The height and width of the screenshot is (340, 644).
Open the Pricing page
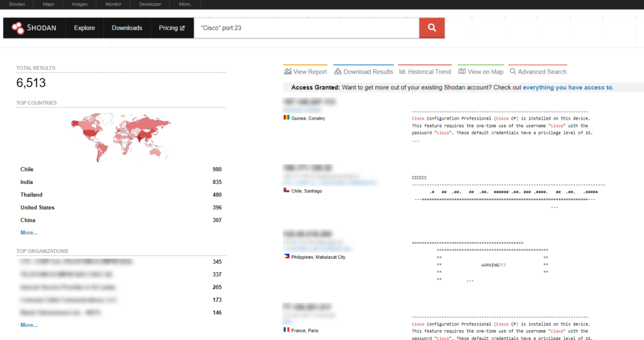[172, 28]
